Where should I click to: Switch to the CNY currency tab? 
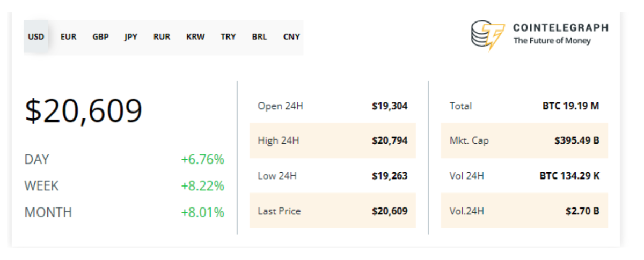tap(291, 37)
